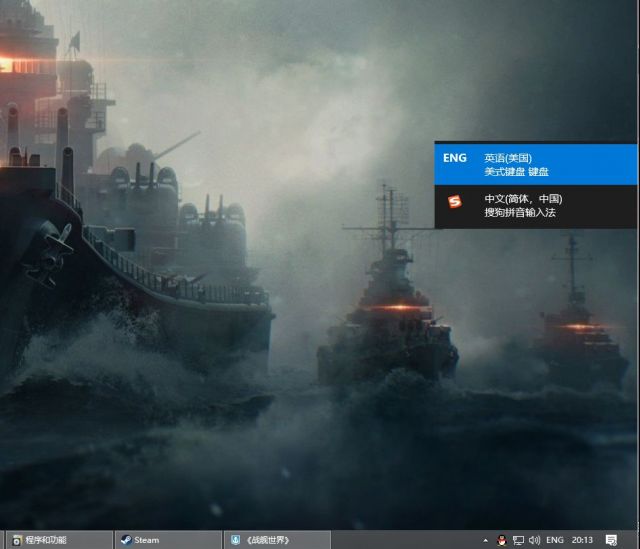Screen dimensions: 640x549
Task: Click the 《战舰世界》 game icon on taskbar
Action: [235, 540]
